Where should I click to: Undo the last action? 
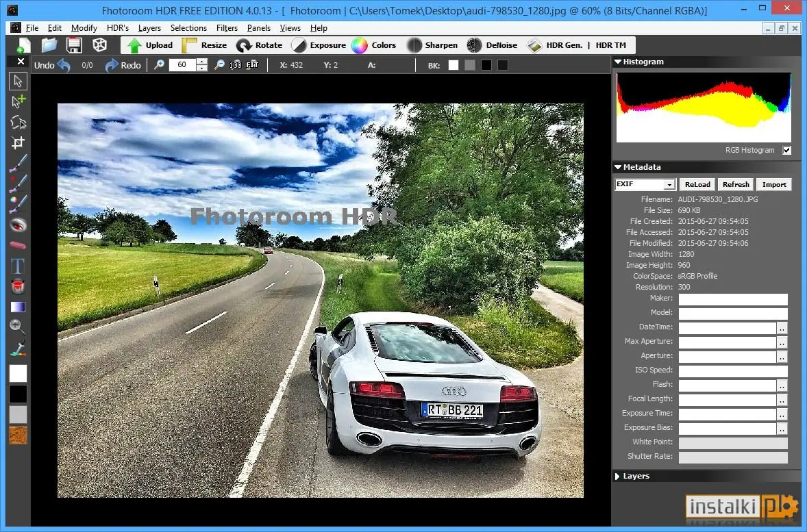pos(52,65)
